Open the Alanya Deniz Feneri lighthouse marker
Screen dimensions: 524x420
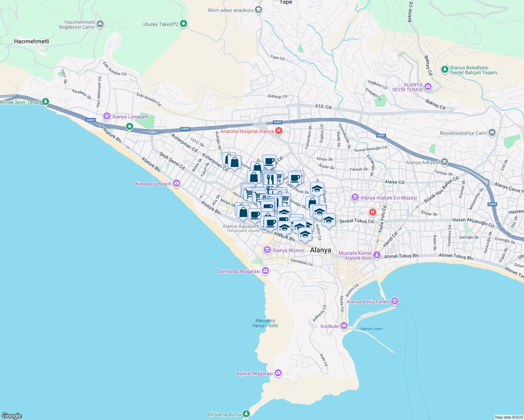click(x=394, y=301)
